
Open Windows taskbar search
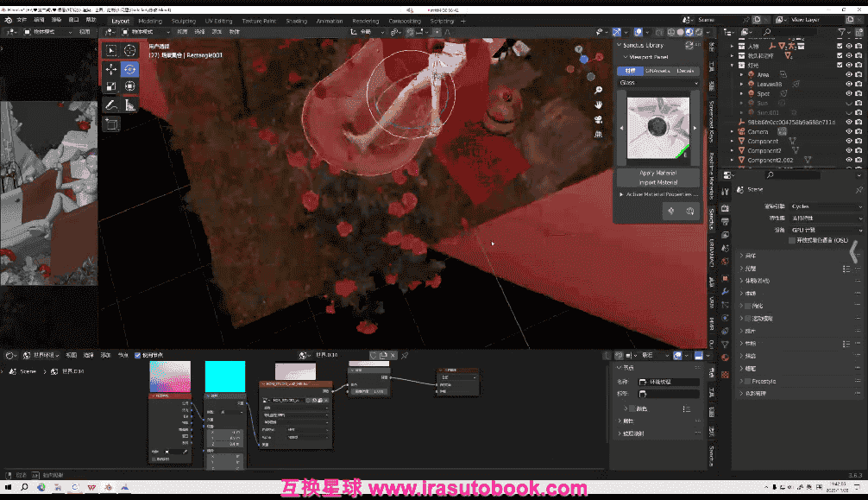click(24, 487)
